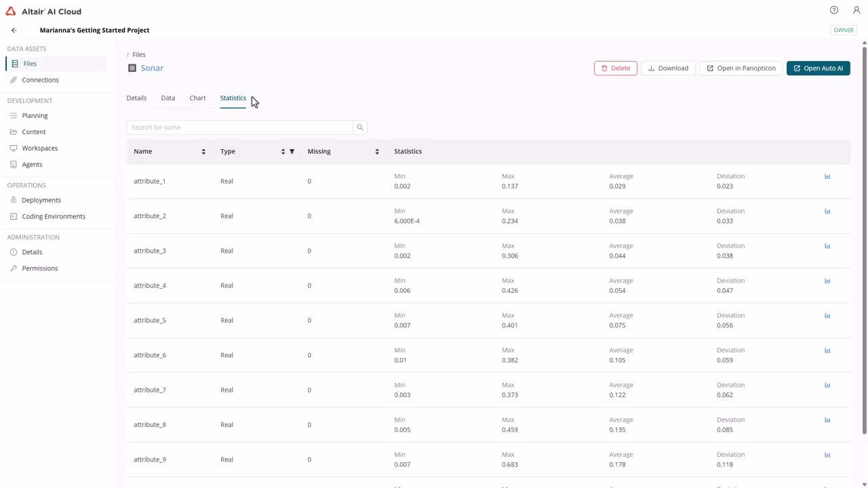Click the Content folder icon

[14, 132]
